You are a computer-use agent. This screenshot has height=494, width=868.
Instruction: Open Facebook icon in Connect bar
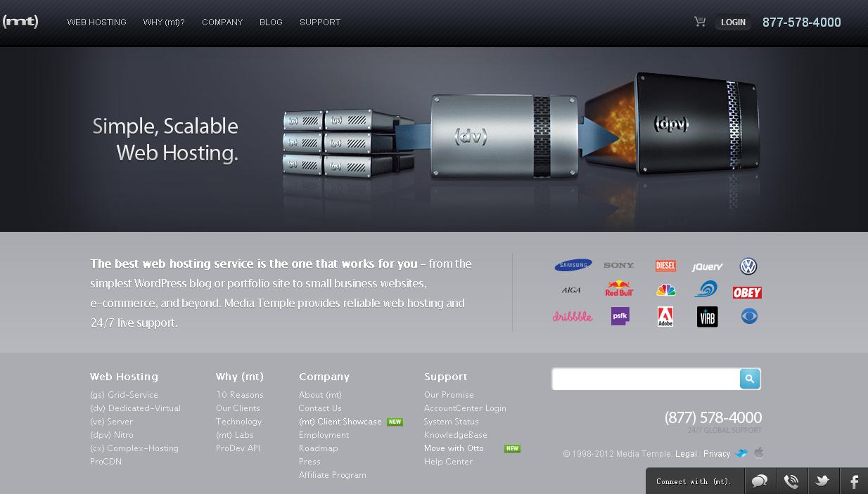point(853,481)
